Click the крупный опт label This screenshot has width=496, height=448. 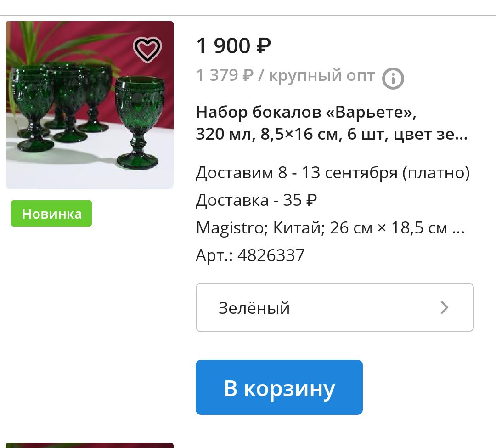click(322, 76)
